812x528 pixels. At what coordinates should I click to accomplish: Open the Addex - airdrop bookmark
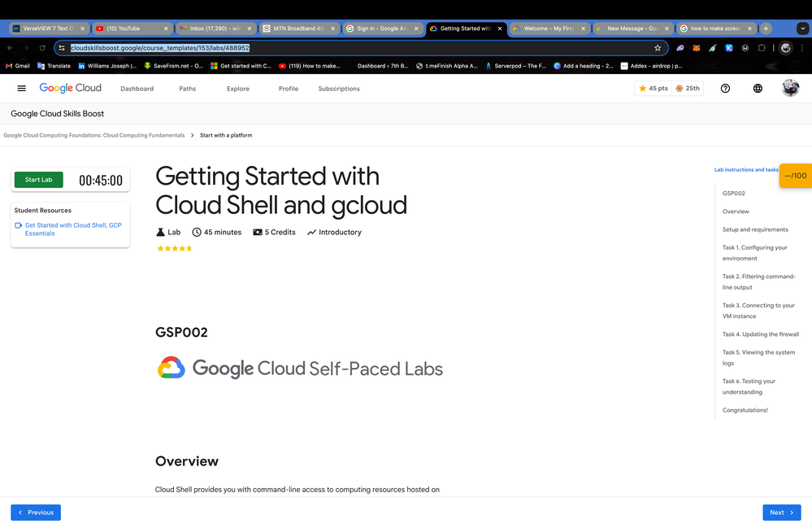pos(651,66)
